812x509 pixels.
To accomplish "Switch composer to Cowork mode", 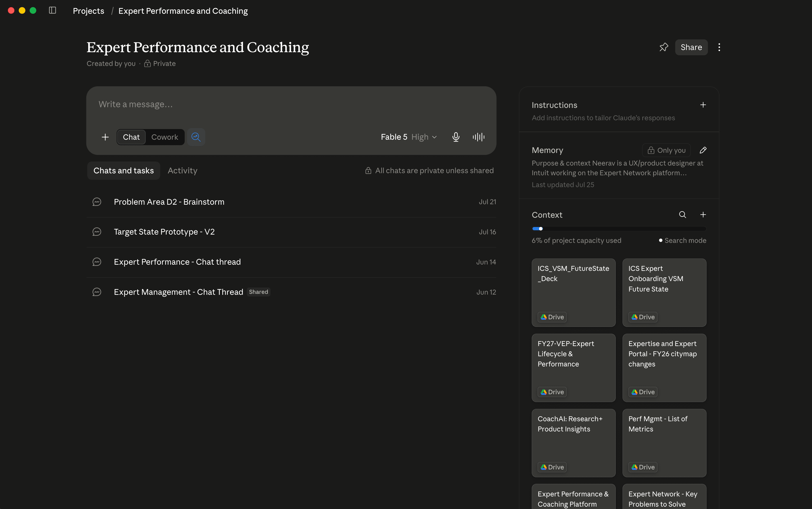I will pyautogui.click(x=165, y=137).
